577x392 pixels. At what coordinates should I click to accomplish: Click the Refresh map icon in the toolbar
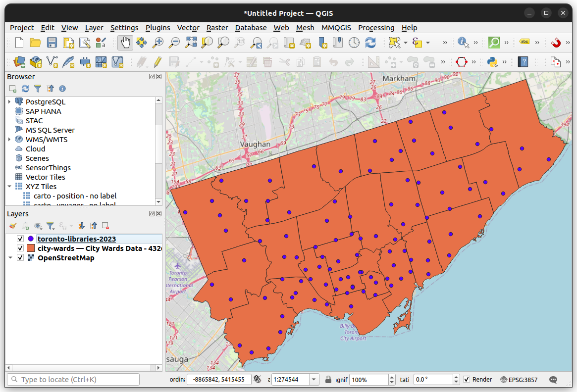(x=370, y=43)
